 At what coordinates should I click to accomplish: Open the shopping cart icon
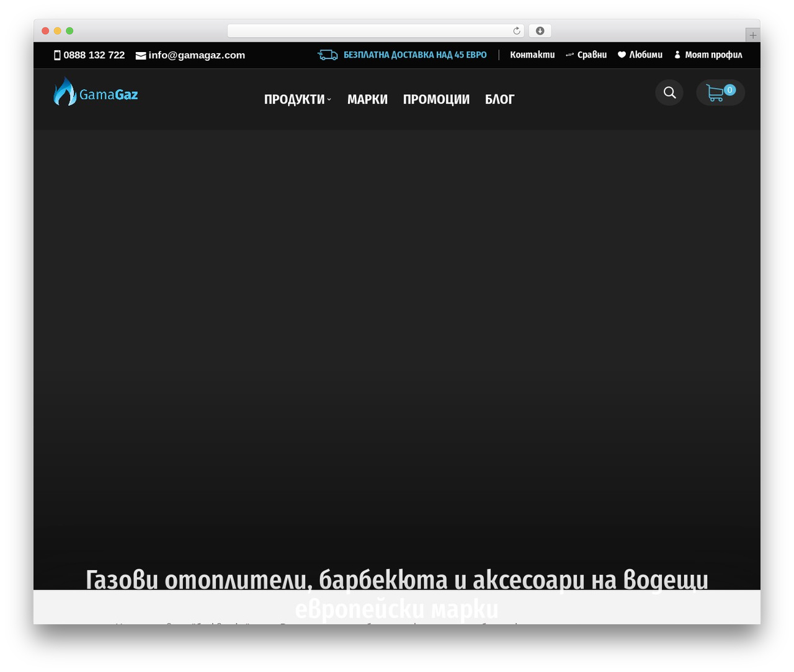[715, 93]
